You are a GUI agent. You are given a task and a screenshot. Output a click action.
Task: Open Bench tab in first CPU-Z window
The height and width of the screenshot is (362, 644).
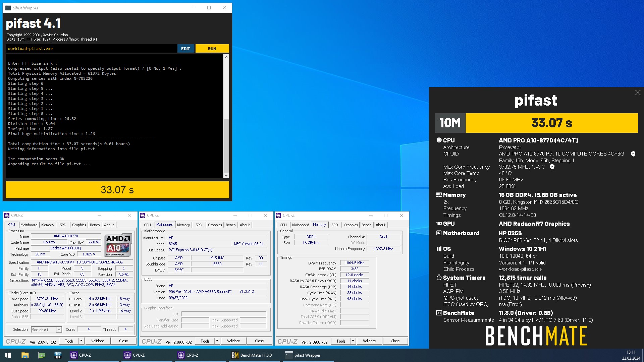95,225
